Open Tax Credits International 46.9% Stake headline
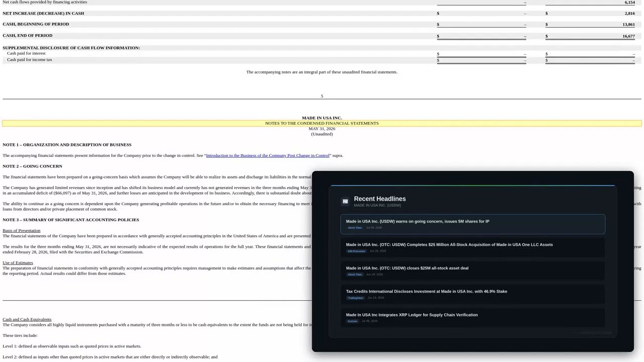The height and width of the screenshot is (362, 644). click(472, 294)
